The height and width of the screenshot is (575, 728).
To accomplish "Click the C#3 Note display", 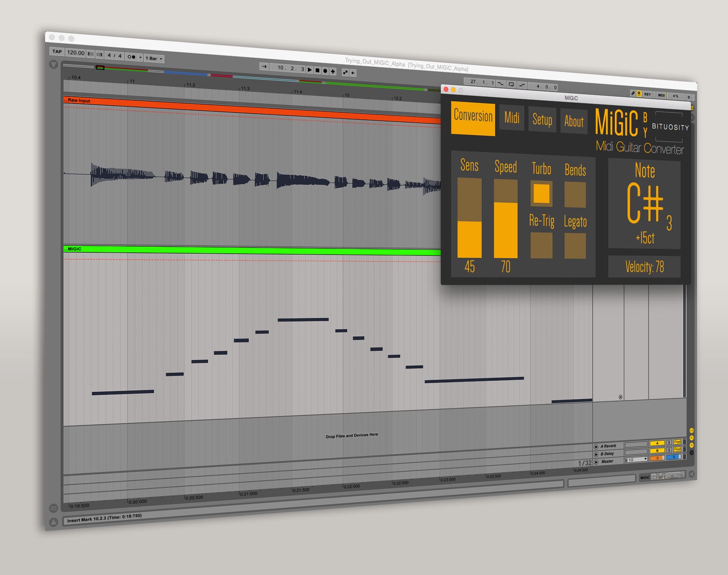I will (644, 204).
